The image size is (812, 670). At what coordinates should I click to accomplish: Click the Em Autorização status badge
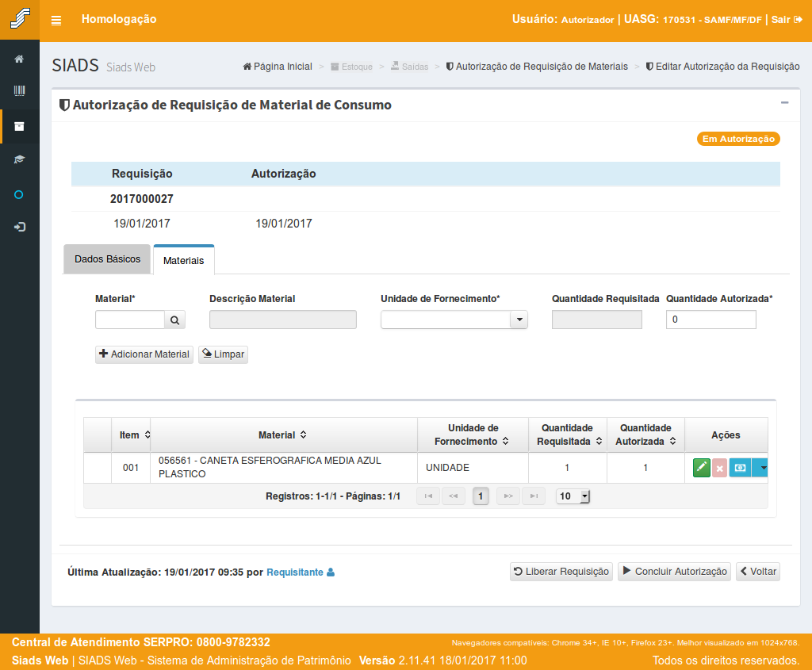pos(738,139)
